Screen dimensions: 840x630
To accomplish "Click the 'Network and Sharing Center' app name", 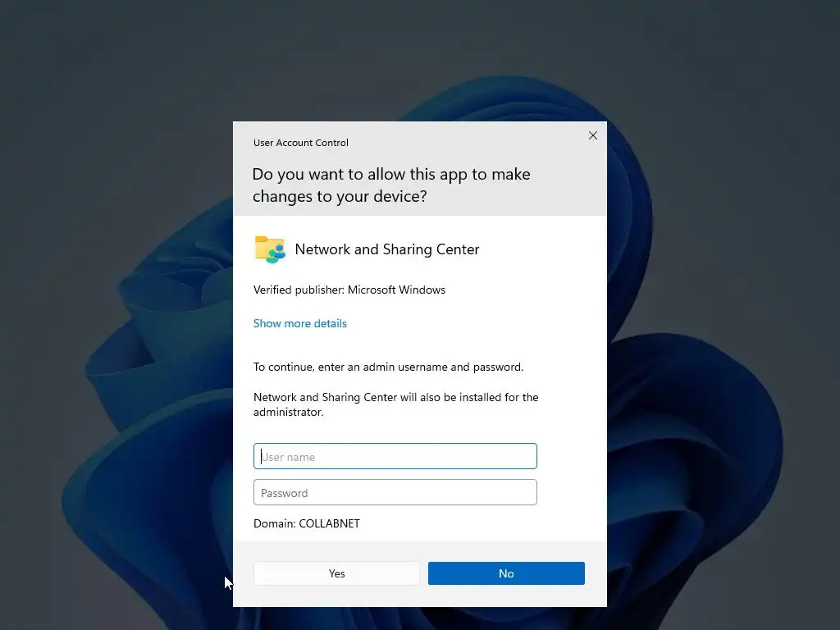I will 387,249.
